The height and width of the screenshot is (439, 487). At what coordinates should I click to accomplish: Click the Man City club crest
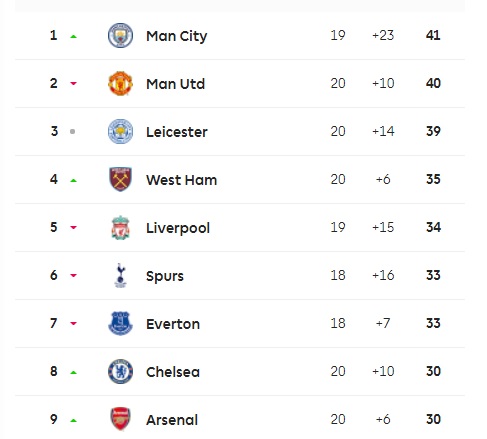click(x=120, y=35)
